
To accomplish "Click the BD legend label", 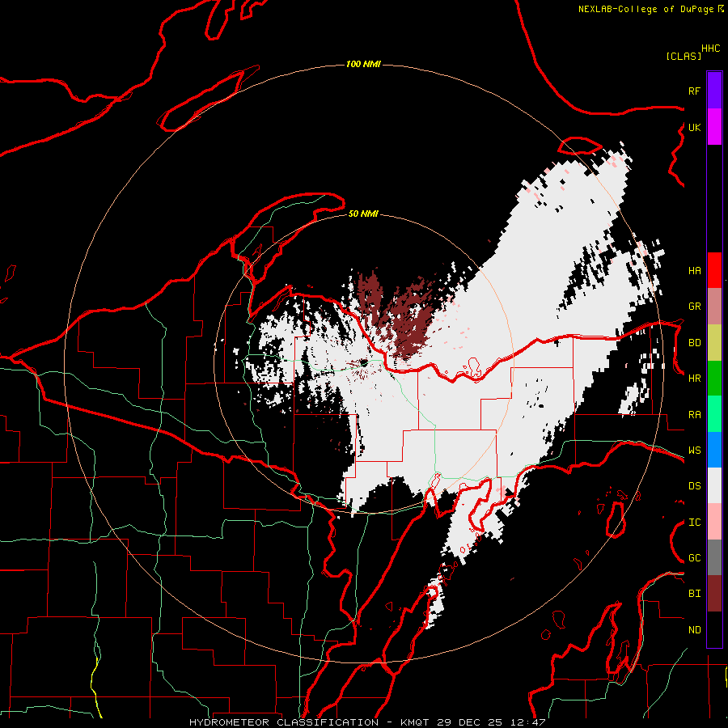I will click(694, 343).
